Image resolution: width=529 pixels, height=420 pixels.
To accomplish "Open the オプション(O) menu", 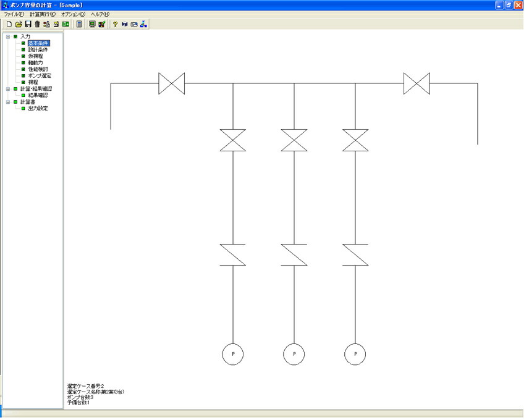I will click(x=73, y=14).
